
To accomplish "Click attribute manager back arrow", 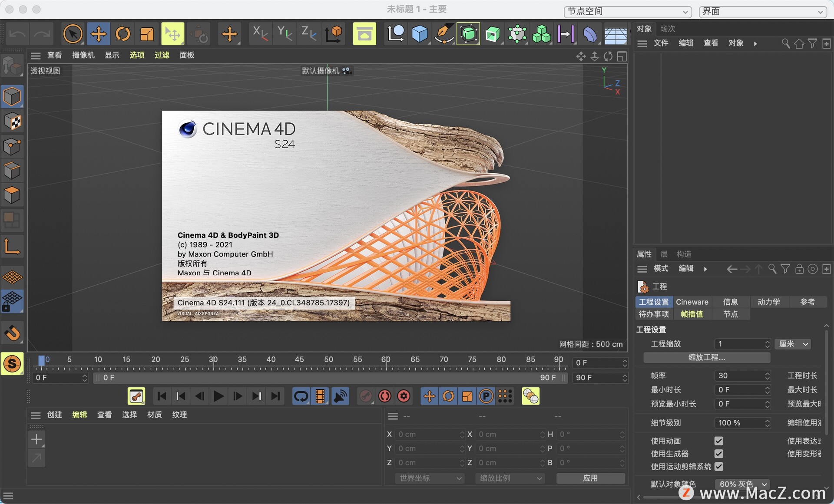I will pos(731,270).
